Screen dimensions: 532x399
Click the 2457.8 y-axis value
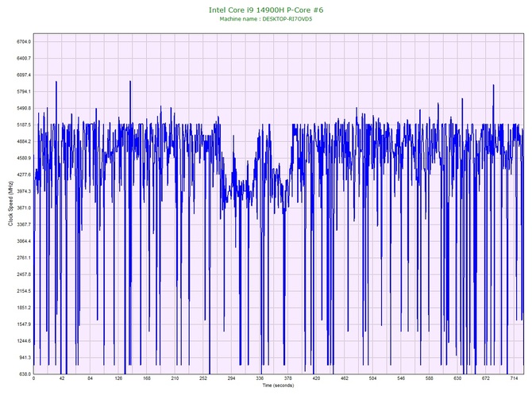(x=24, y=274)
